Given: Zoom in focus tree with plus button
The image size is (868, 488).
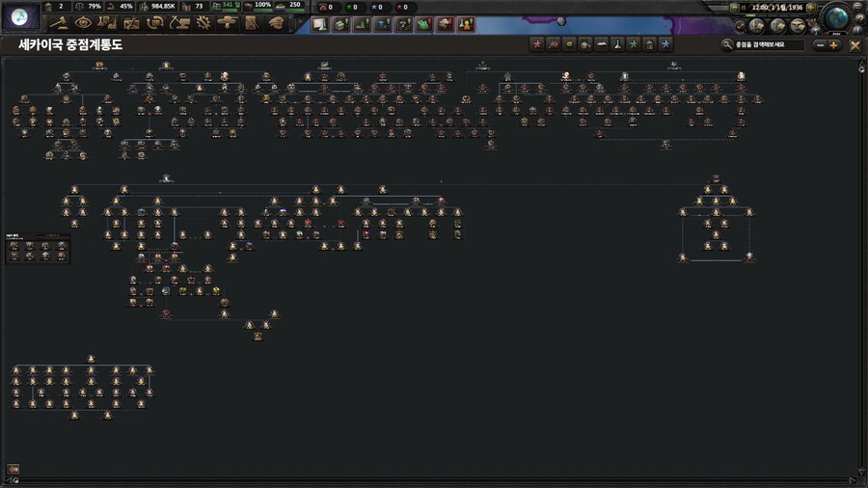Looking at the screenshot, I should coord(833,45).
